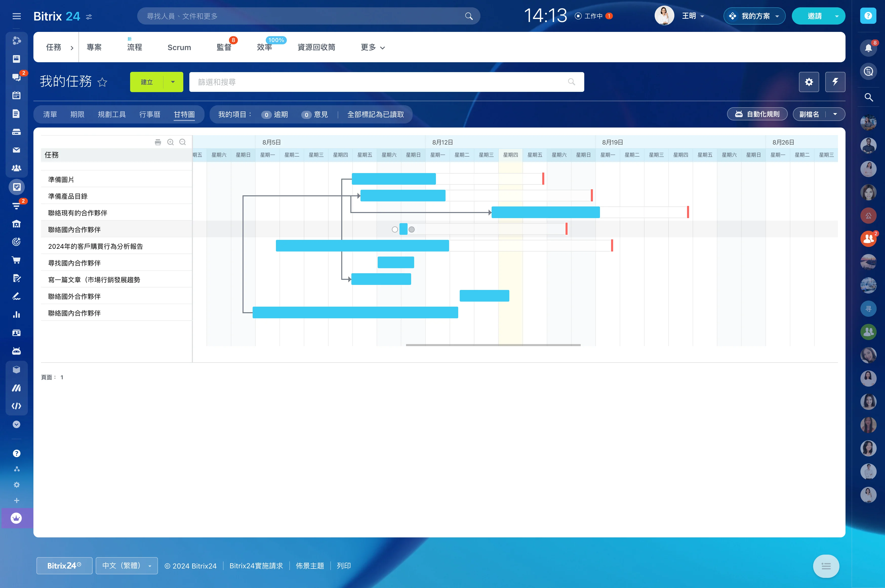Click the 篩選和搜尋 filter field
Viewport: 885px width, 588px height.
click(386, 82)
